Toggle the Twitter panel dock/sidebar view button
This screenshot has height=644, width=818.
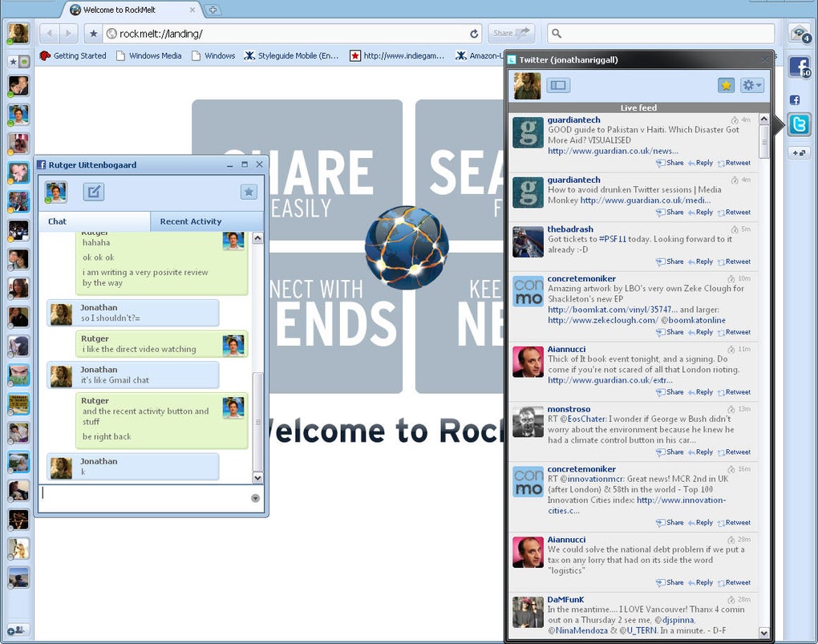pyautogui.click(x=558, y=85)
